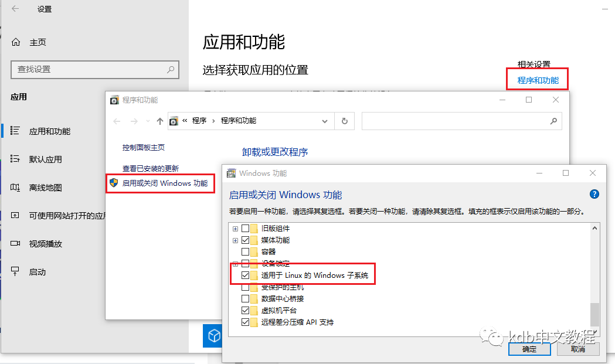This screenshot has width=615, height=364.
Task: Click search magnifier in 程序和功能 window
Action: (553, 121)
